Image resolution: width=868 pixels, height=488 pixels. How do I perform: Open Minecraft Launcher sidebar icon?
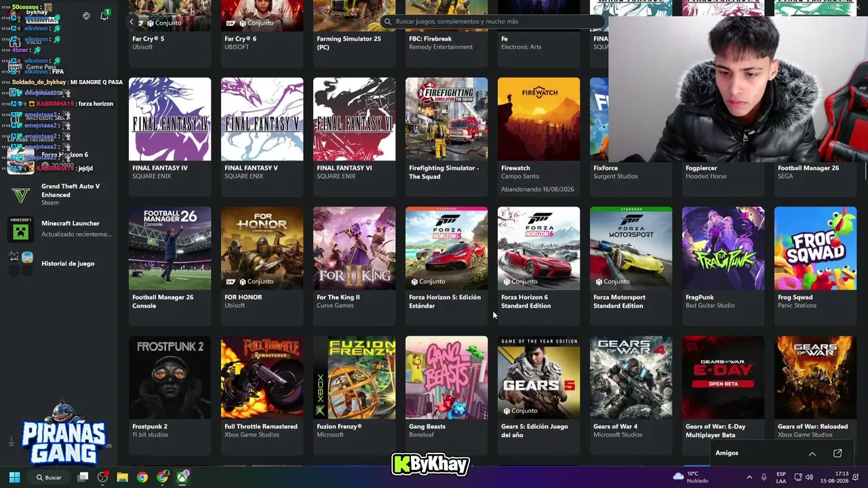click(21, 229)
